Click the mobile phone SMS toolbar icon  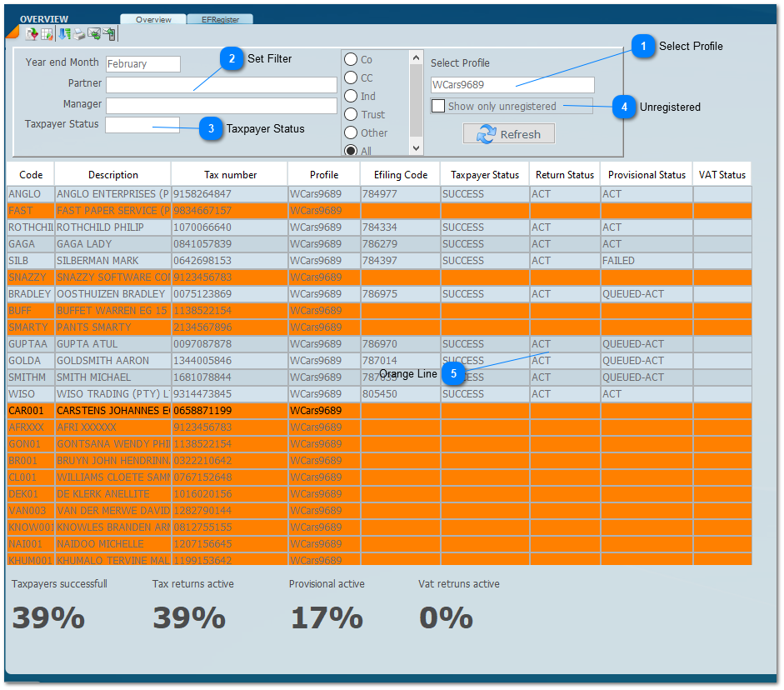pyautogui.click(x=109, y=34)
